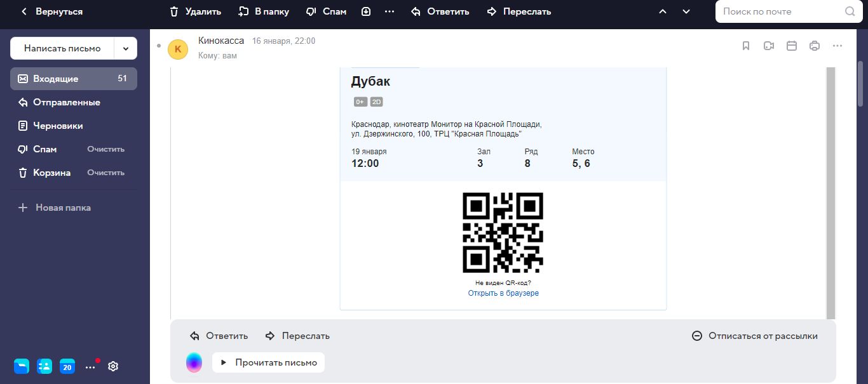The image size is (868, 384).
Task: Open the three-dot menu in email header
Action: [x=837, y=46]
